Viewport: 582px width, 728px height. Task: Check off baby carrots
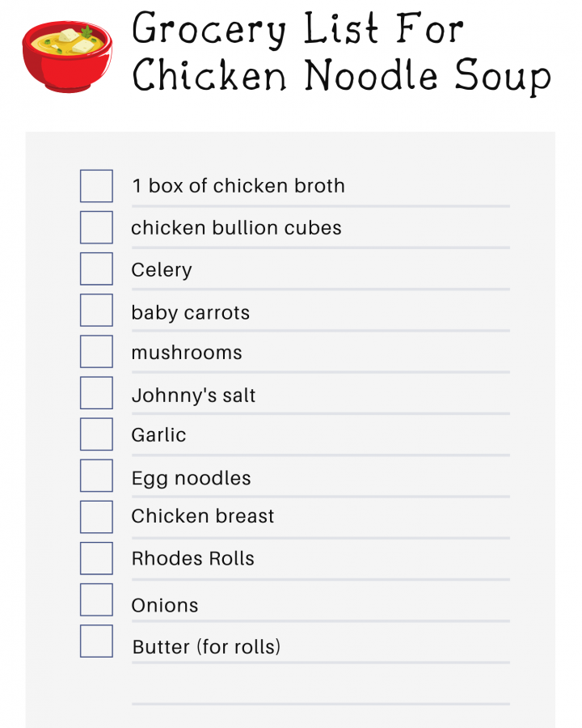96,310
